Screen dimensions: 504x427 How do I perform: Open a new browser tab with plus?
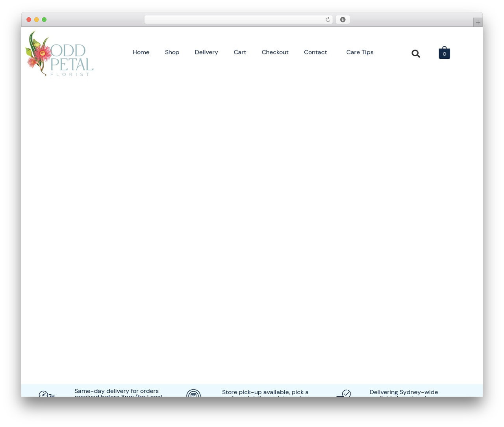[478, 22]
